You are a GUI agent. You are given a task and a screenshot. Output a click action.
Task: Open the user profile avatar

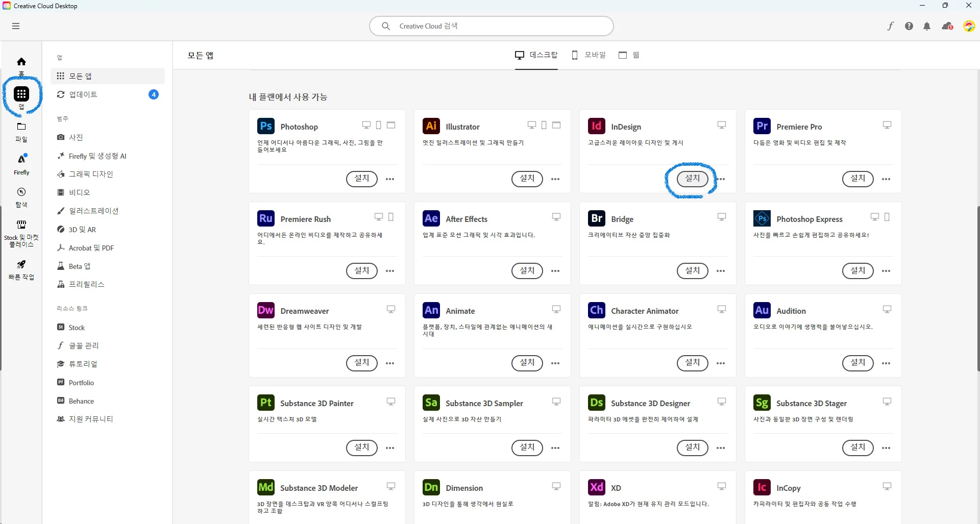tap(969, 26)
